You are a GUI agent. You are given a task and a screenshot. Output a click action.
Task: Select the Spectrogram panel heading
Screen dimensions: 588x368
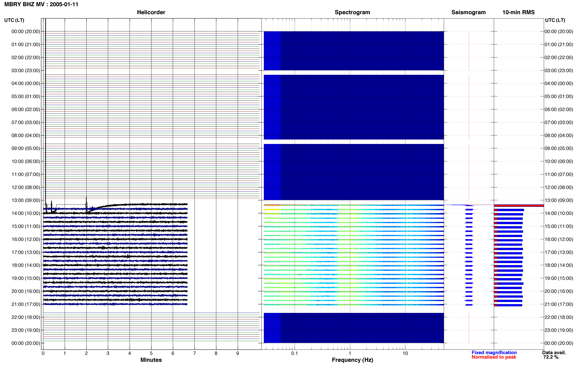(x=352, y=12)
